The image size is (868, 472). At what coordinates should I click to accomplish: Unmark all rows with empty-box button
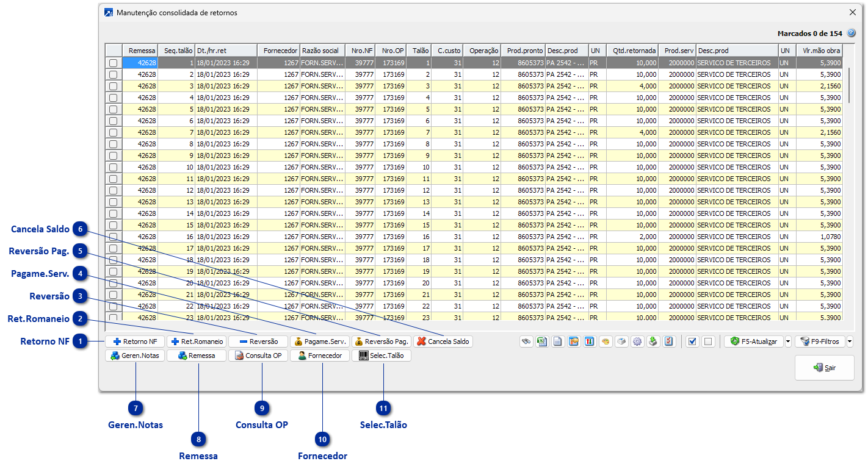click(708, 341)
